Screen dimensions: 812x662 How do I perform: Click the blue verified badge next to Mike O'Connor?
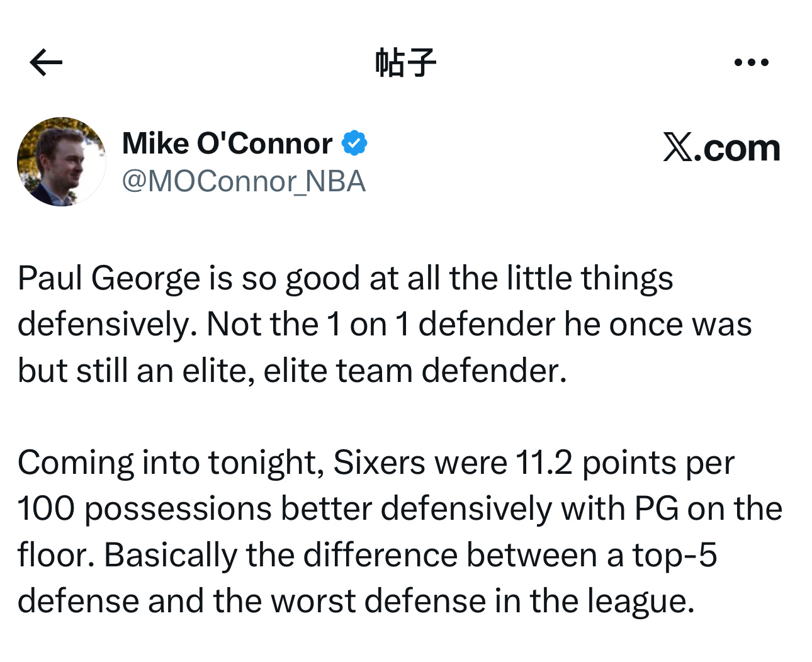(x=354, y=142)
